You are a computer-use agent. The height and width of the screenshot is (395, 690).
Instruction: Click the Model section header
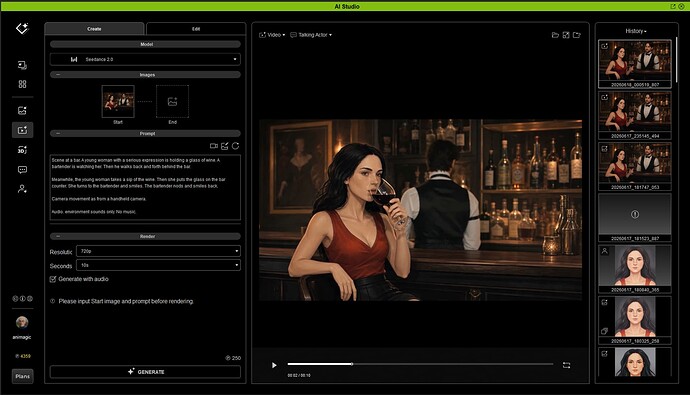click(145, 44)
